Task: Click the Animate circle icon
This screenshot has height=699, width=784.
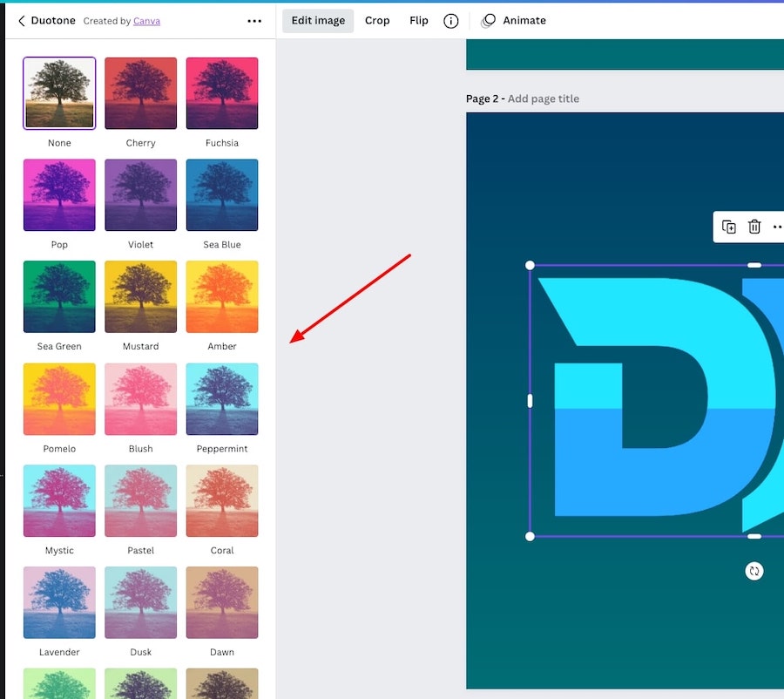Action: pos(489,21)
